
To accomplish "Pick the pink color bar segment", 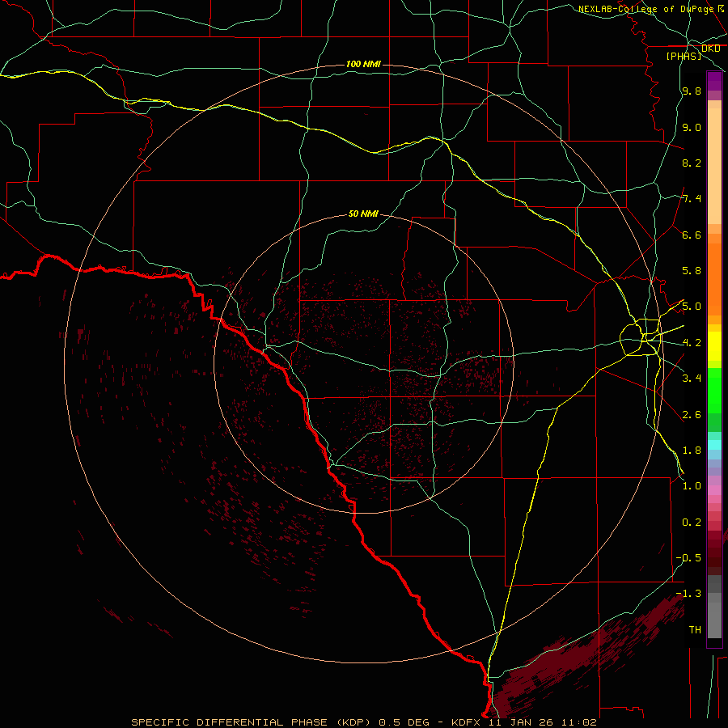I will [714, 490].
